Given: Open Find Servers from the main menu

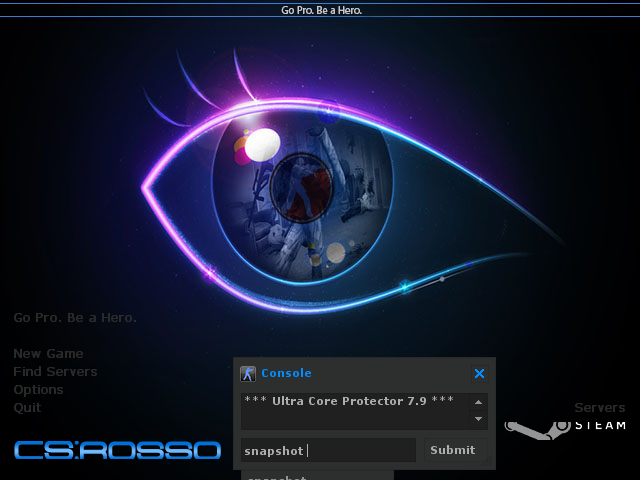Looking at the screenshot, I should [55, 372].
